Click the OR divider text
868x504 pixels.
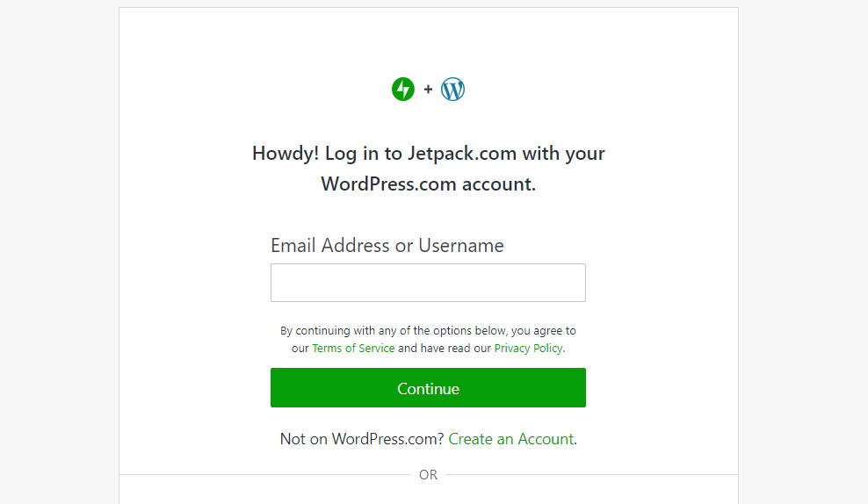(428, 475)
